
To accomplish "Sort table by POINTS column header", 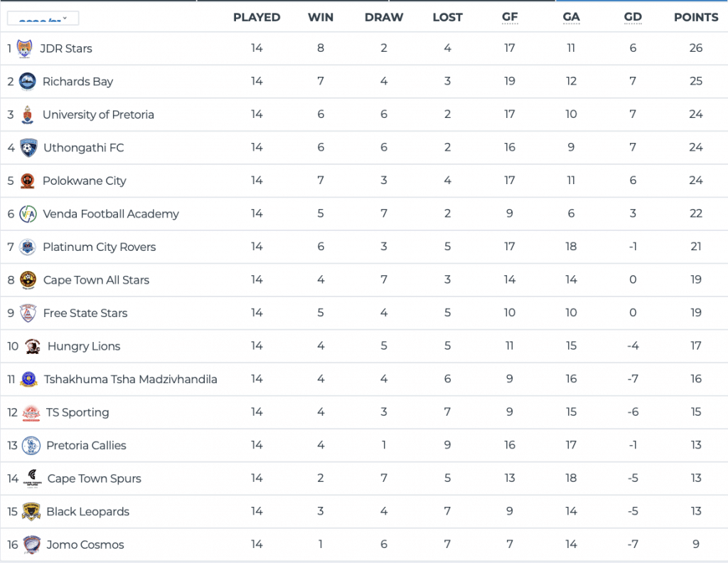I will pos(696,17).
